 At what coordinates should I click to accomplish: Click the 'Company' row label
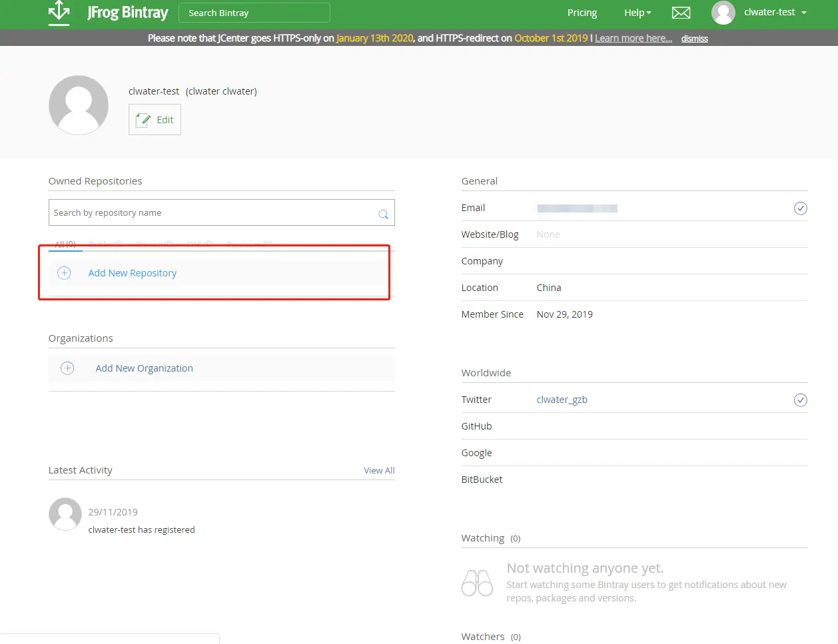(x=482, y=261)
